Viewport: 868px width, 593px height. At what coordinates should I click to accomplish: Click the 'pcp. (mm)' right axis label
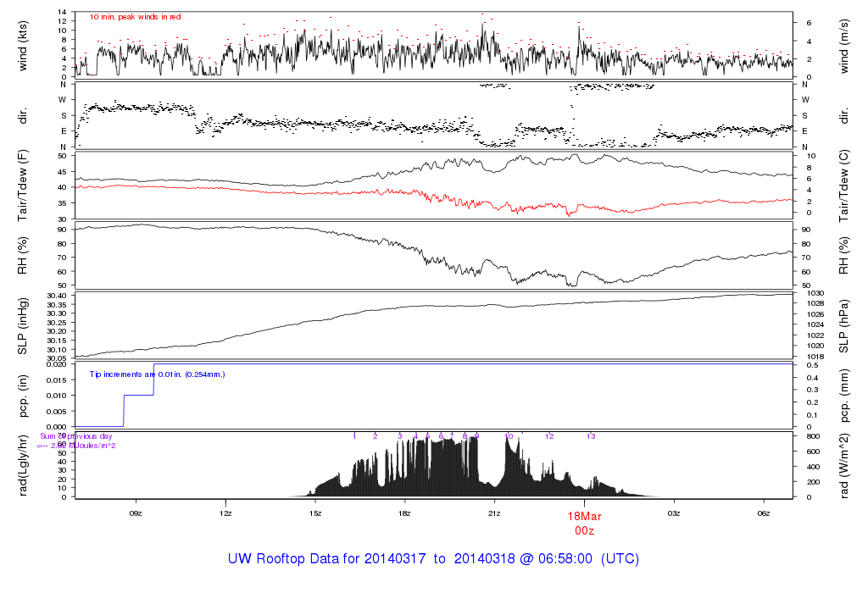point(844,395)
